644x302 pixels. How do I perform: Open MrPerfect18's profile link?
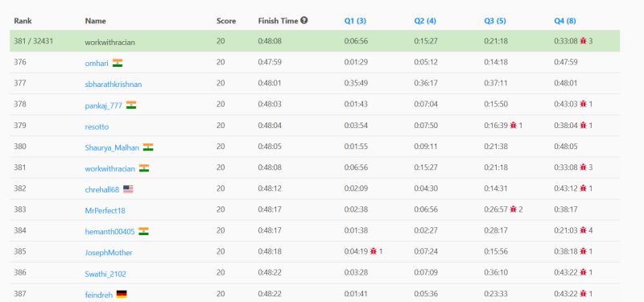pyautogui.click(x=105, y=210)
